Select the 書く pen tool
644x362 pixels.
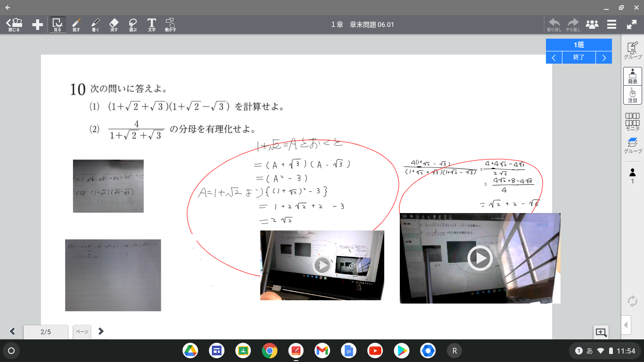point(95,25)
